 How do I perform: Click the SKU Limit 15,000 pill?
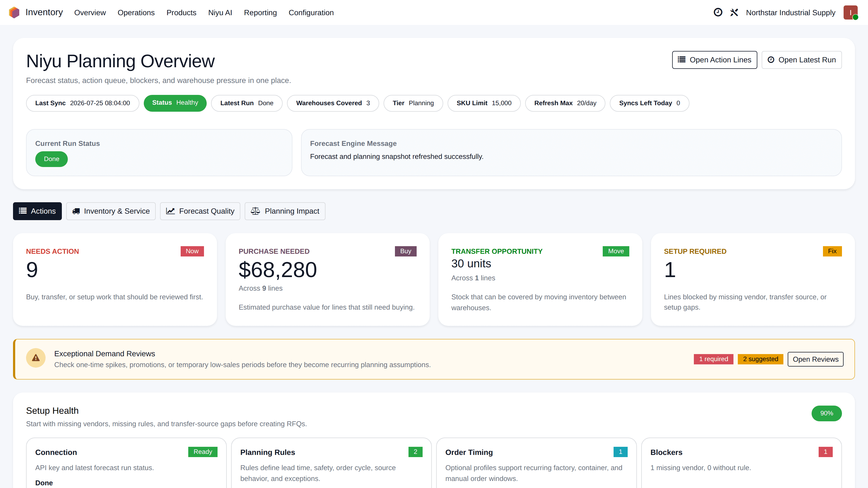tap(484, 103)
